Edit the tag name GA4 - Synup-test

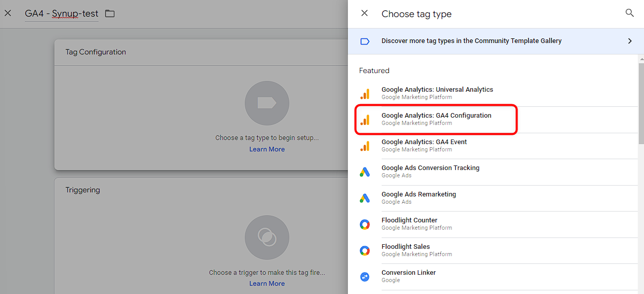[x=62, y=13]
